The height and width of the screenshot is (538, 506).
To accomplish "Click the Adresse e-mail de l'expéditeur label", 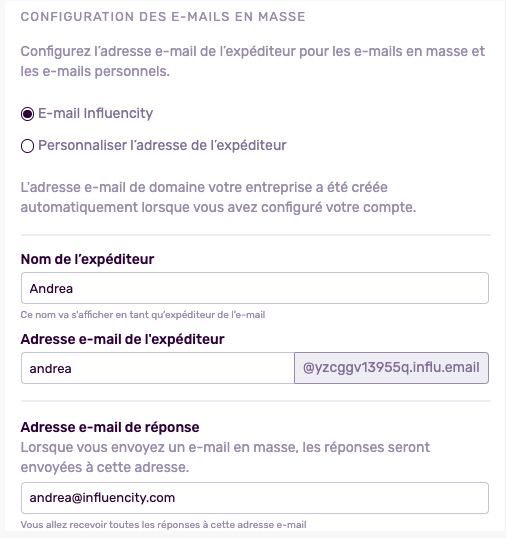I will (x=122, y=339).
